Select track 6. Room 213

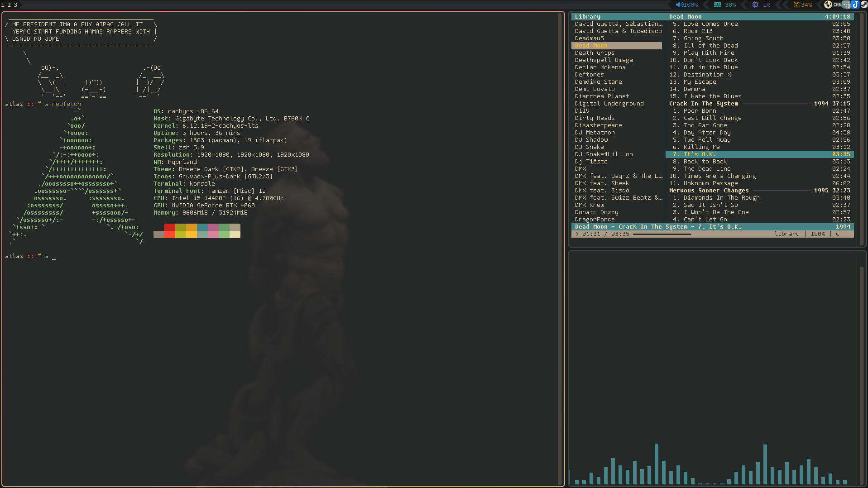(759, 31)
